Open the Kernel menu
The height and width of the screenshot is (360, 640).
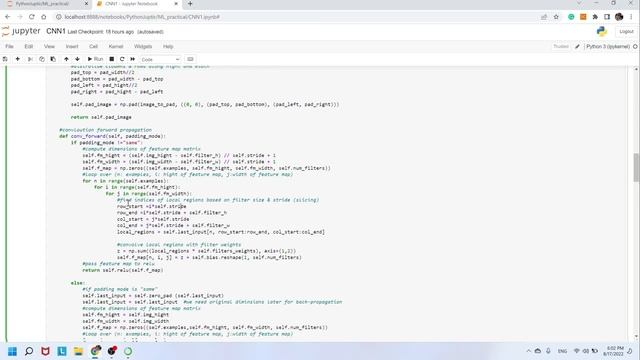click(x=116, y=47)
